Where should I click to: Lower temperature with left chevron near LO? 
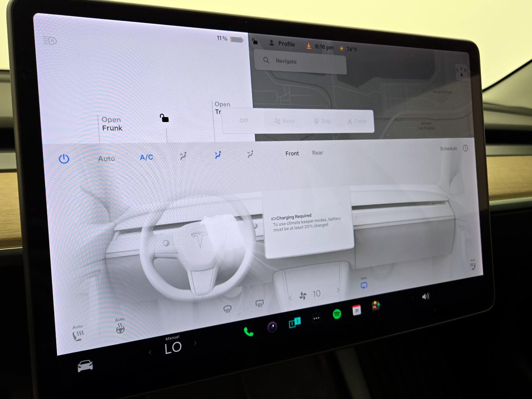click(x=150, y=352)
